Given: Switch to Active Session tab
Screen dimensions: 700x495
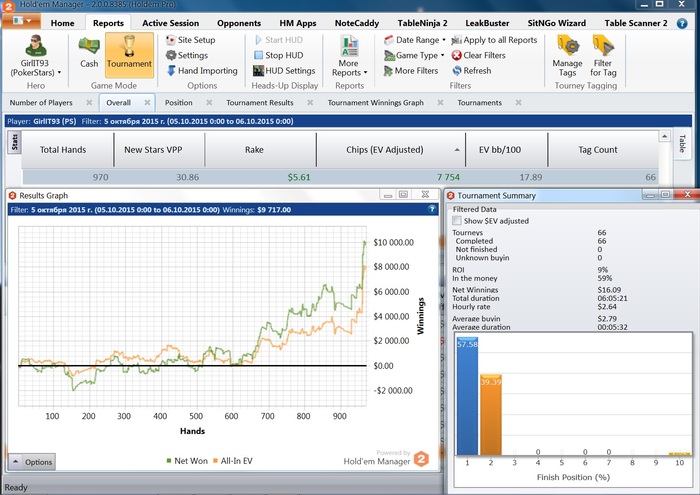Looking at the screenshot, I should (171, 23).
